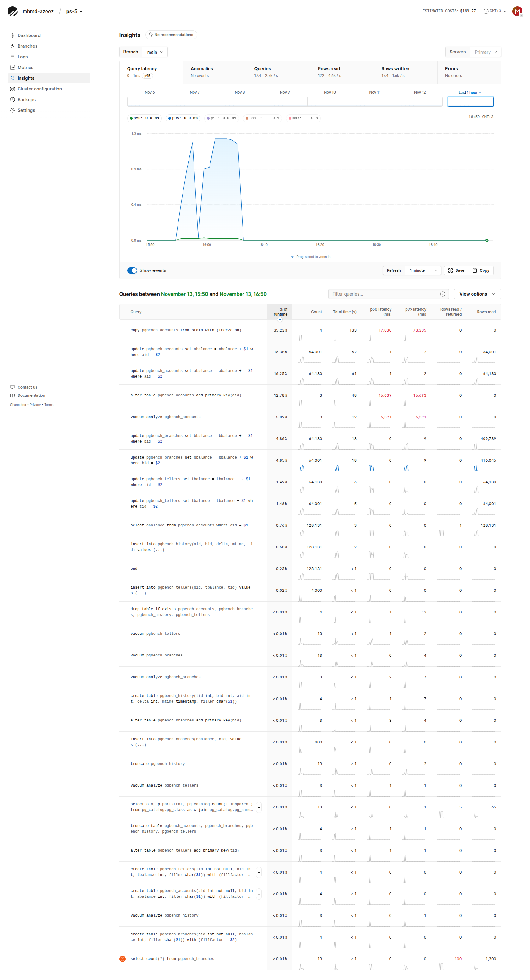Toggle the p99 latency series
The image size is (530, 980).
221,118
